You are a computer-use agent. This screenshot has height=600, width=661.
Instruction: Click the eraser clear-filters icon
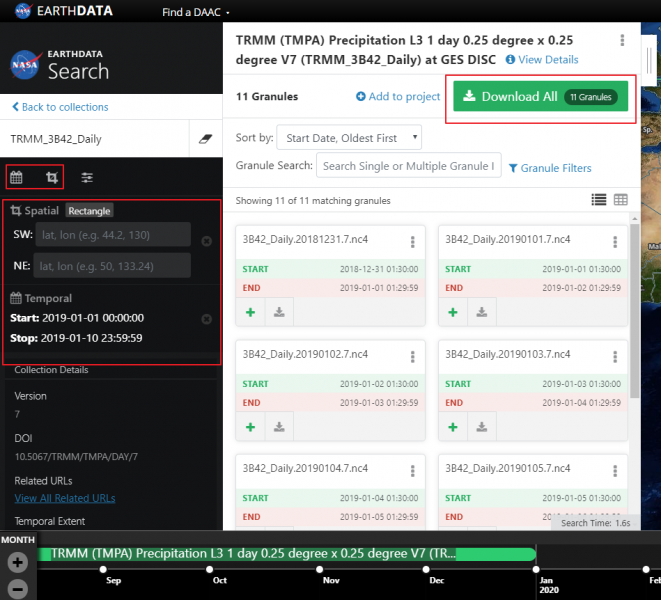[x=205, y=139]
